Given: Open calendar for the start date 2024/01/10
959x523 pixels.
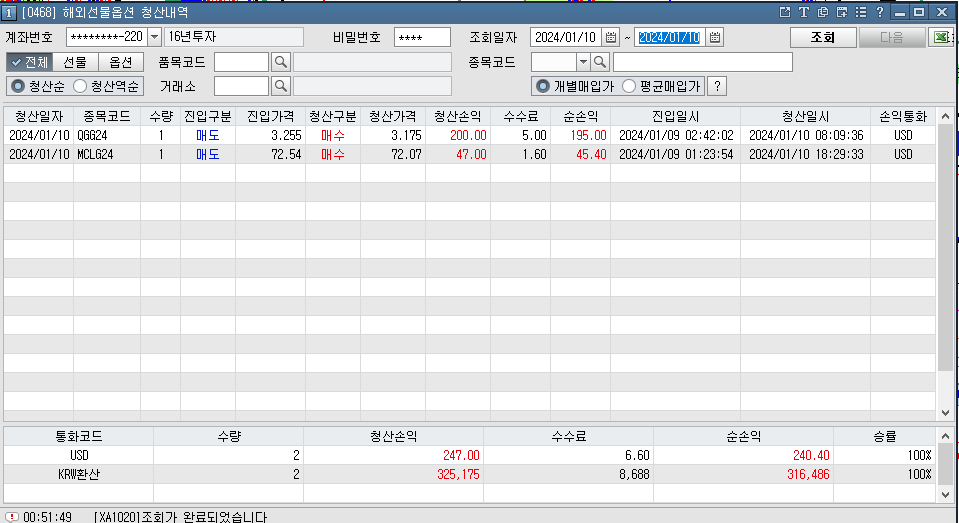Looking at the screenshot, I should 610,37.
